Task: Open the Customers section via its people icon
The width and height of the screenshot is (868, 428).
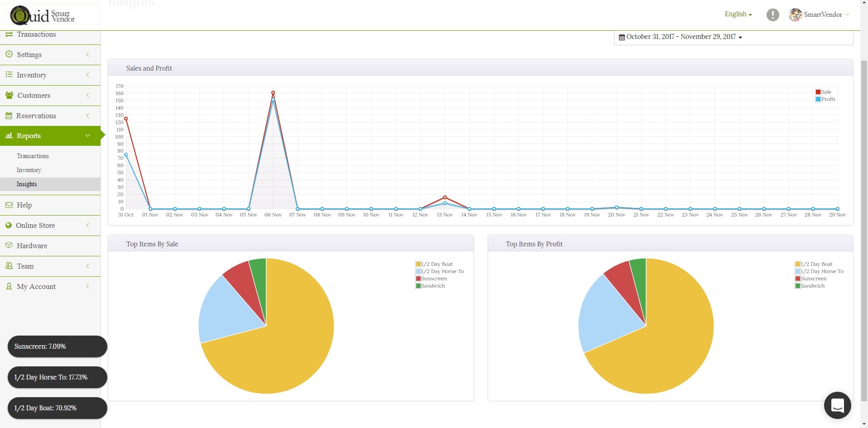Action: (x=9, y=95)
